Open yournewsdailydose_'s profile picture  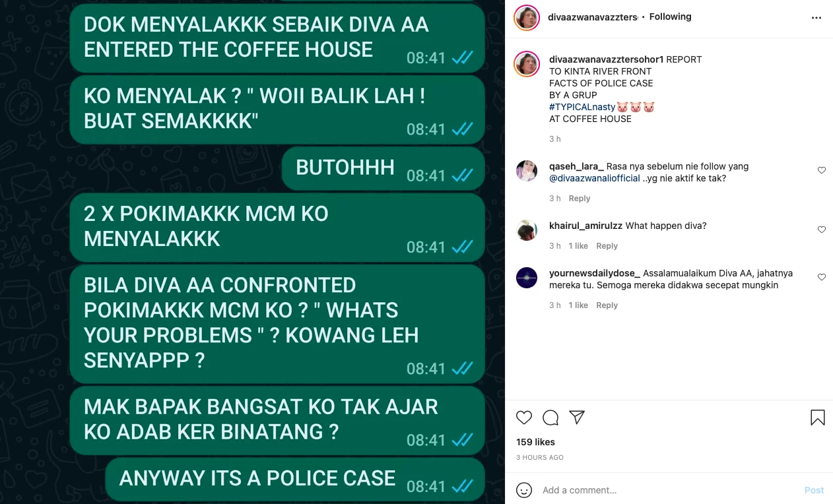pos(527,278)
